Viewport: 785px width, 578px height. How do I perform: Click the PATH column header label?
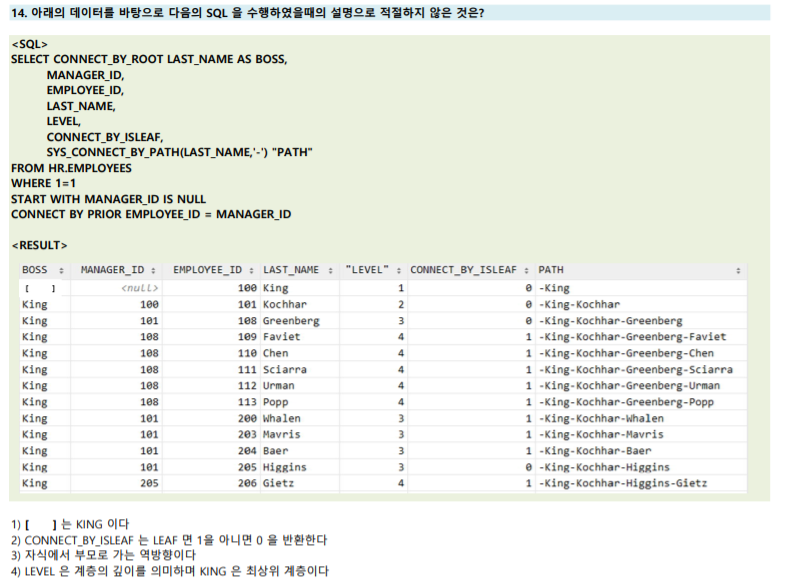pos(551,270)
